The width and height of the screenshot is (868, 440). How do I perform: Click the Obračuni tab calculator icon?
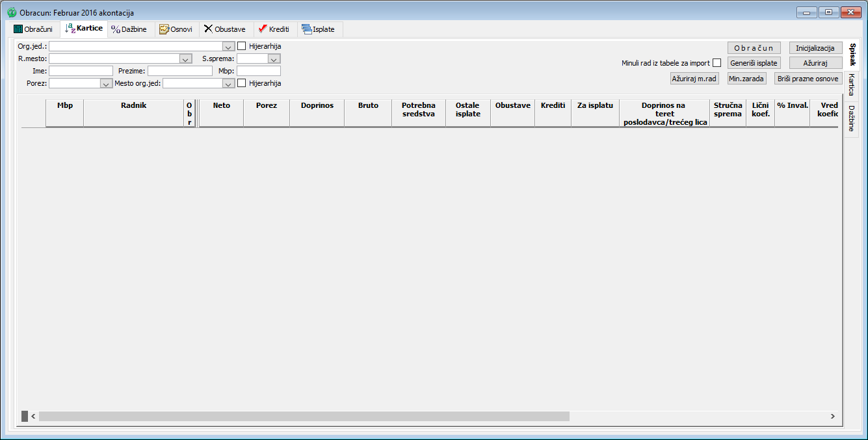(18, 29)
